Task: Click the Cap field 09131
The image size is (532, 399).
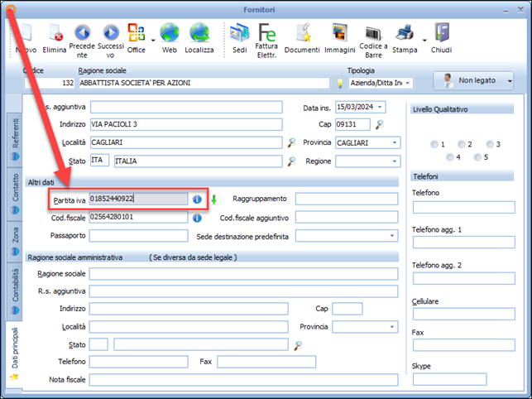Action: tap(352, 125)
